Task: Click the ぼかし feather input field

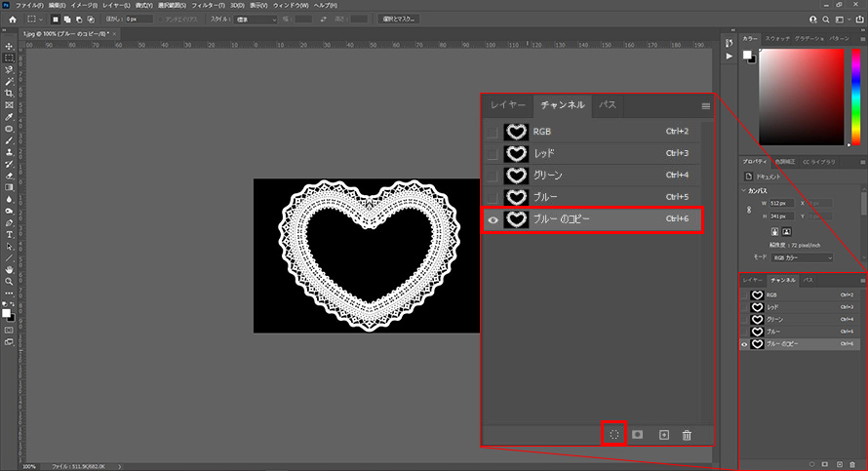Action: 138,20
